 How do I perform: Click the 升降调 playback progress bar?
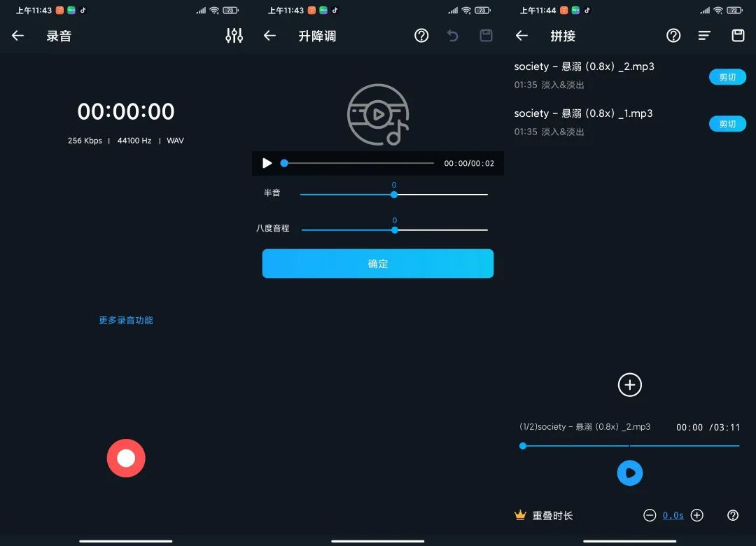[x=358, y=164]
